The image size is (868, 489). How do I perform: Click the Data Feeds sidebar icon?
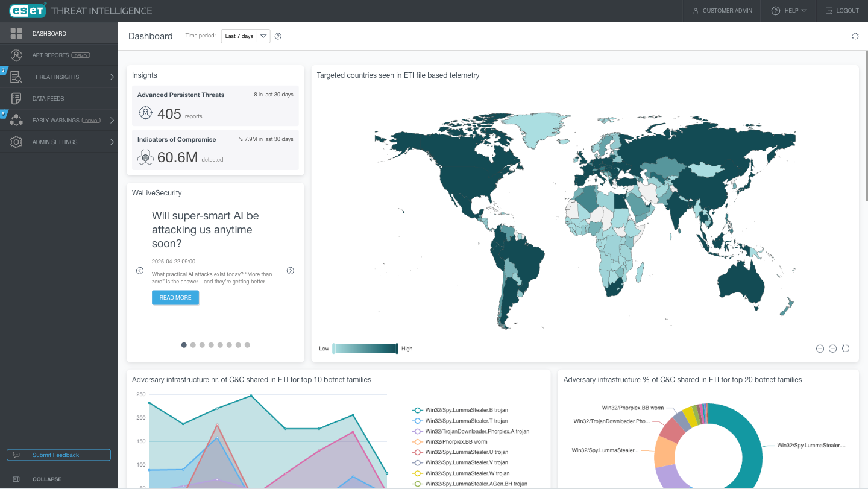point(16,98)
